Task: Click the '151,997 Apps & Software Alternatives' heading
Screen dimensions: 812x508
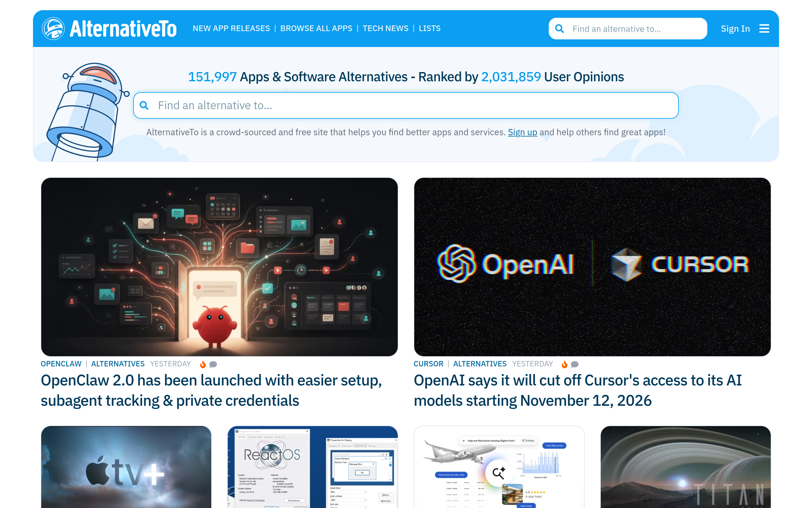Action: pos(406,77)
